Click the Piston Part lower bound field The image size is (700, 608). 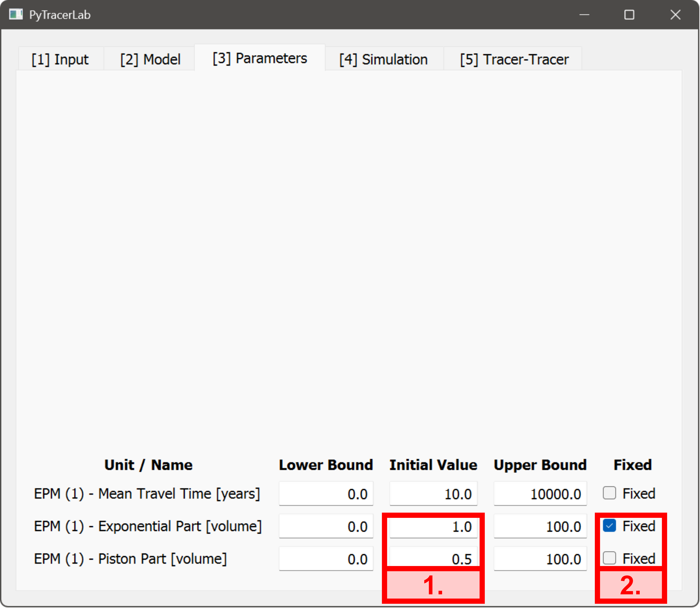click(325, 559)
